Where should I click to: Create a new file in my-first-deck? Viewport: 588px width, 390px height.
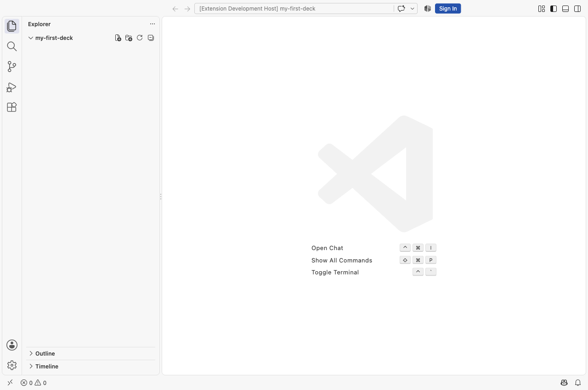point(118,38)
